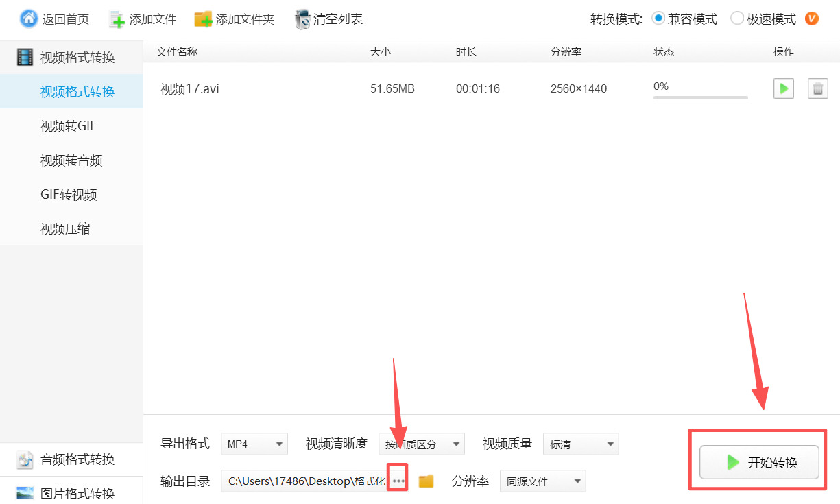Select the file row 视频17.avi

pos(491,88)
